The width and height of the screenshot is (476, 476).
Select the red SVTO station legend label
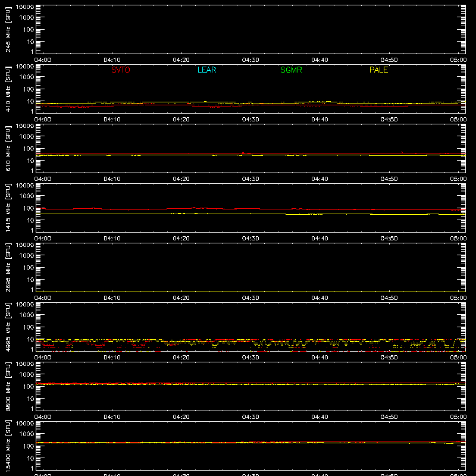(121, 70)
